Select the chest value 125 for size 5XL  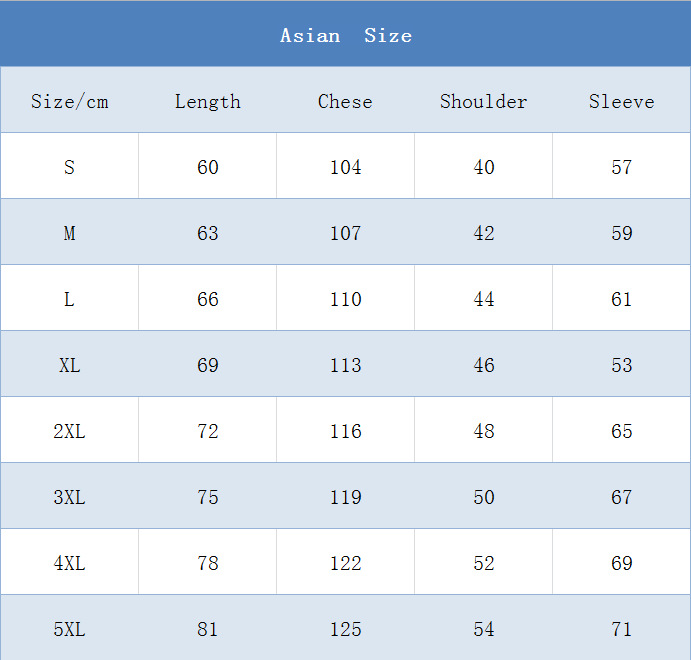[345, 629]
